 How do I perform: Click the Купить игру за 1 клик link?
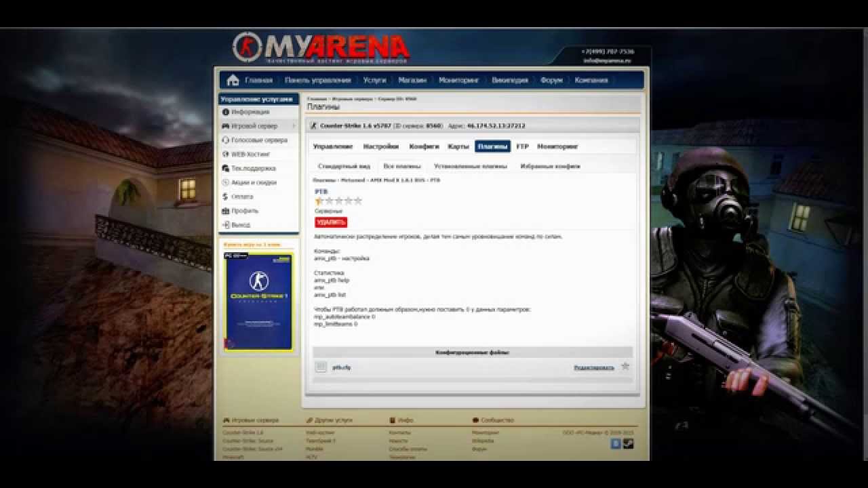[x=252, y=244]
